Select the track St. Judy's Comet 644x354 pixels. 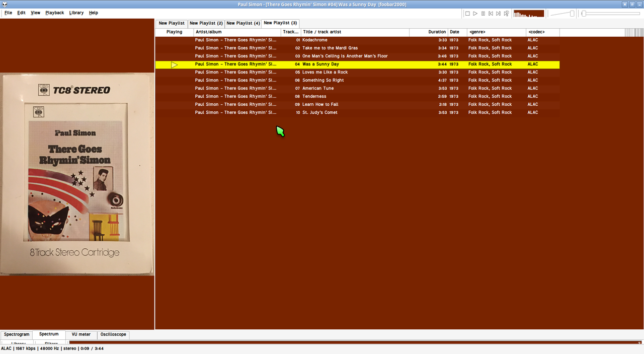[x=357, y=113]
